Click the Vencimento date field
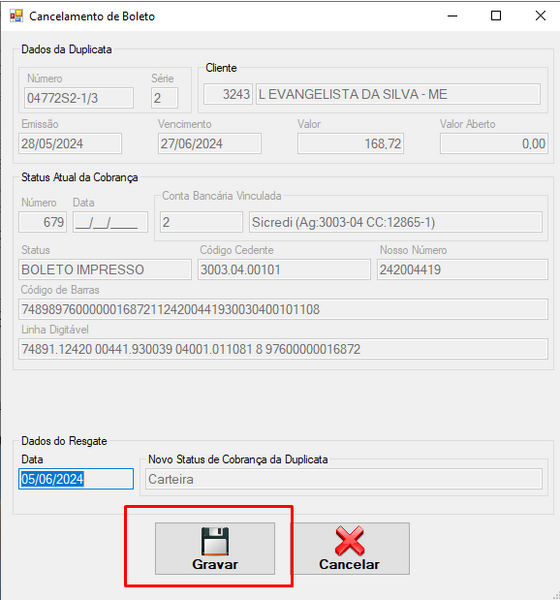 [x=209, y=144]
